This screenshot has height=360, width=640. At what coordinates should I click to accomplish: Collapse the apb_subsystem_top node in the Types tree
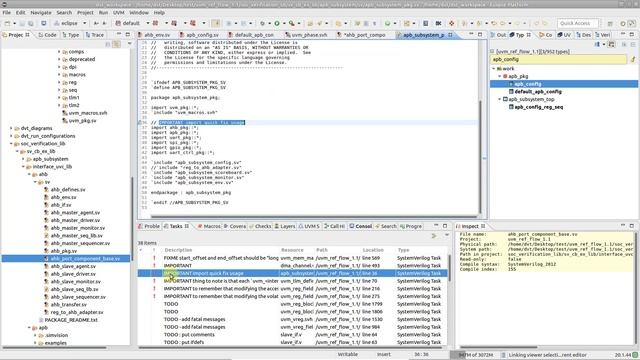click(x=499, y=99)
